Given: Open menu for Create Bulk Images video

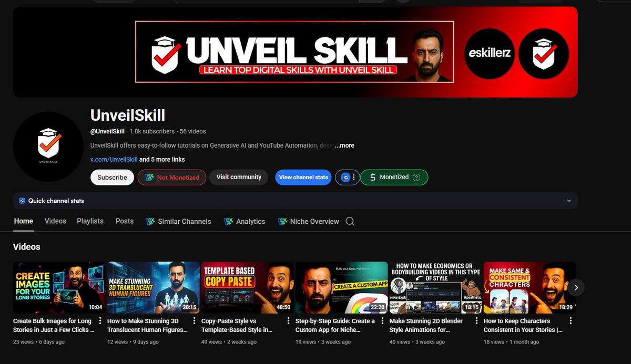Looking at the screenshot, I should tap(100, 321).
